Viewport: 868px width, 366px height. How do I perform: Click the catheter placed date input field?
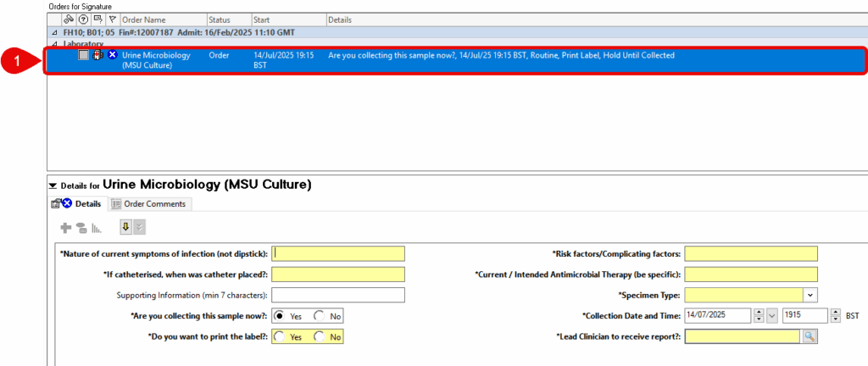(x=338, y=274)
